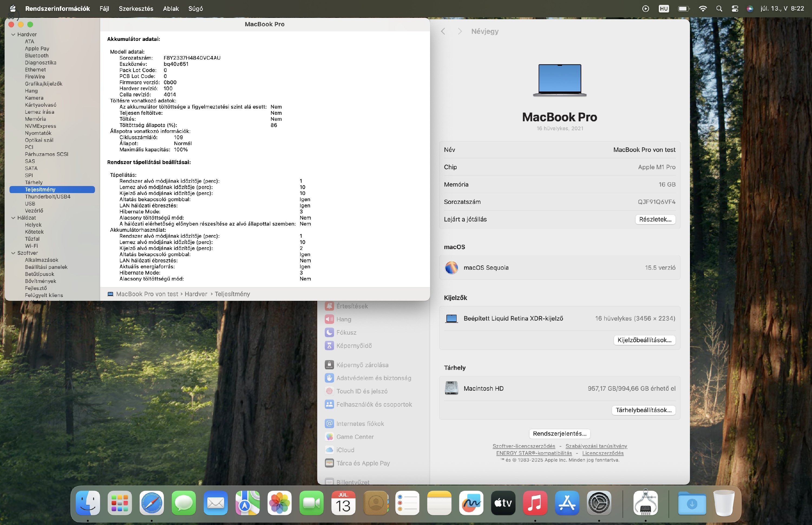The image size is (812, 525).
Task: Open Szabályozási tanúsítvány link
Action: pos(596,446)
